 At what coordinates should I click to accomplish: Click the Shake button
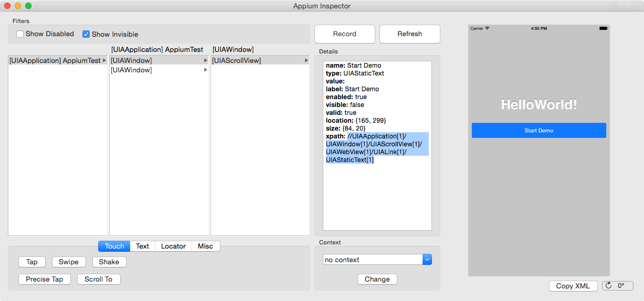(109, 262)
